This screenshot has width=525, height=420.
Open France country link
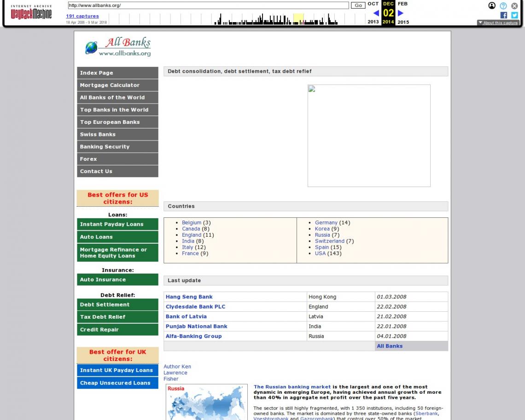tap(190, 254)
